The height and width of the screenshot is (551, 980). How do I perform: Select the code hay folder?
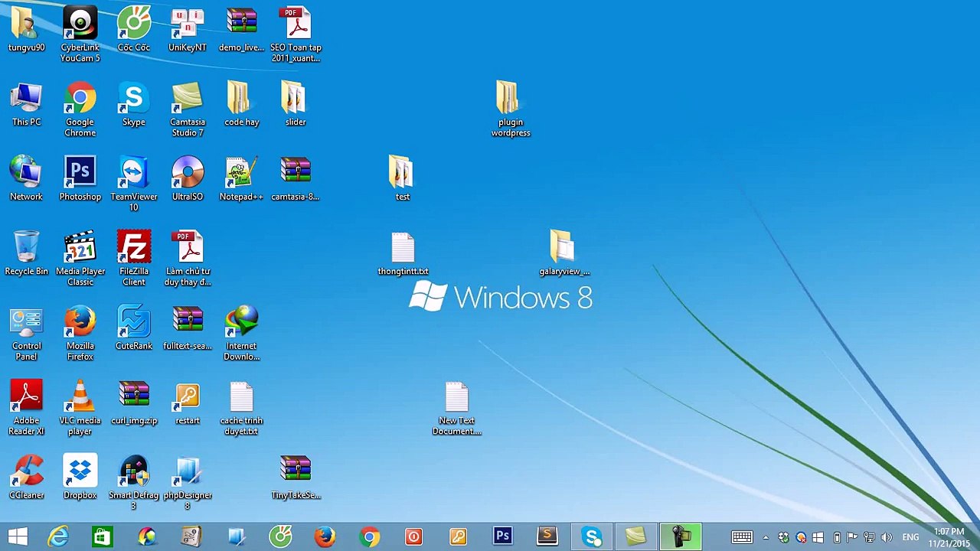tap(241, 105)
